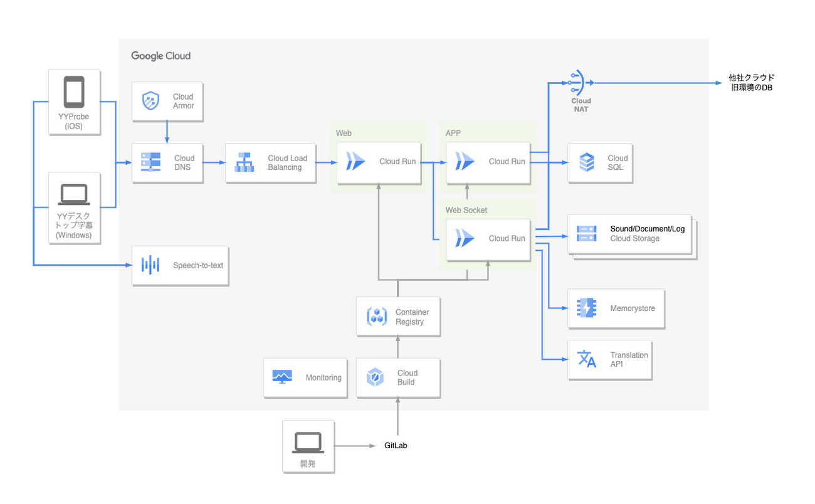The width and height of the screenshot is (815, 504).
Task: Click the YYProbe (iOS) text
Action: 74,122
